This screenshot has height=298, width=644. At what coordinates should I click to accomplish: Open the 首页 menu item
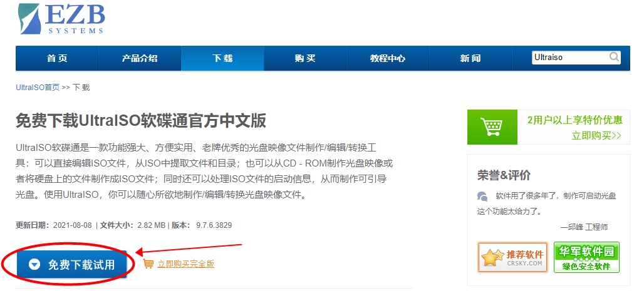coord(56,58)
